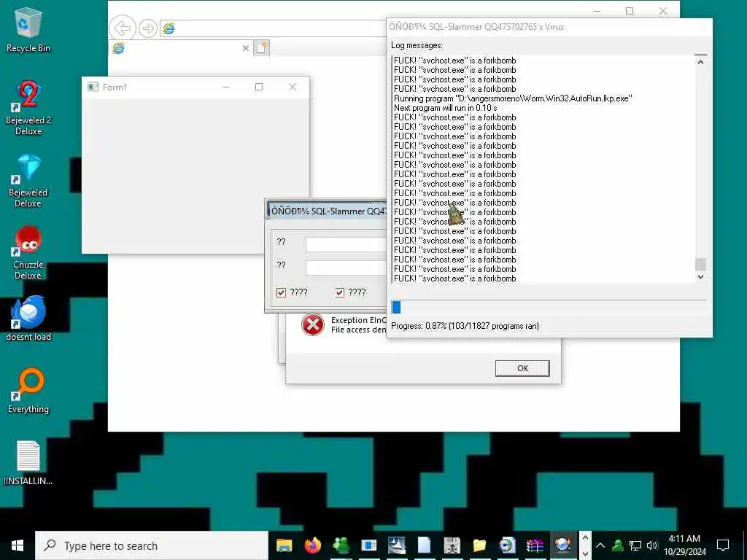Minimize the Form1 window
Viewport: 747px width, 560px height.
point(226,87)
